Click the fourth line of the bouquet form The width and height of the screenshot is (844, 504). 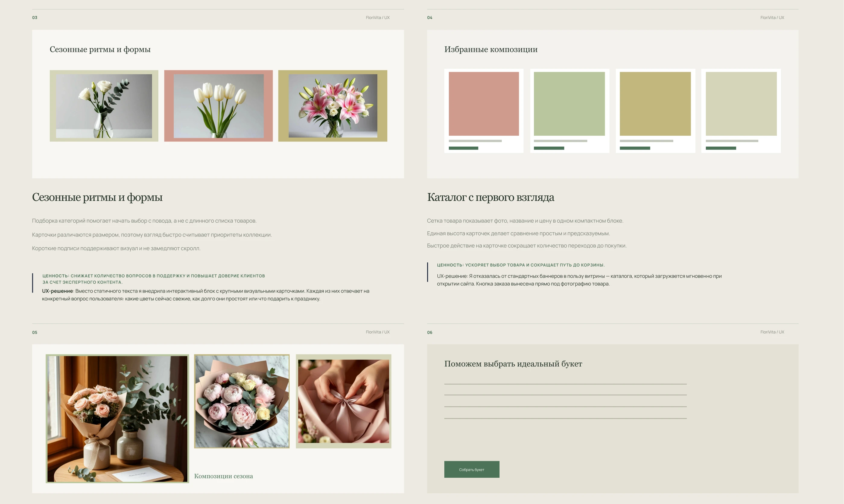[566, 418]
